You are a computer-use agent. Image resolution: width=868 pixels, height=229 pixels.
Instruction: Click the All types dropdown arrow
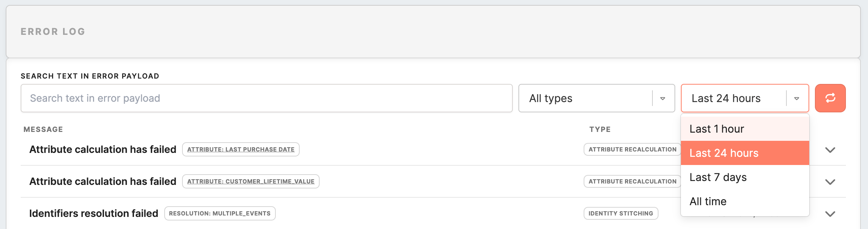(x=662, y=98)
